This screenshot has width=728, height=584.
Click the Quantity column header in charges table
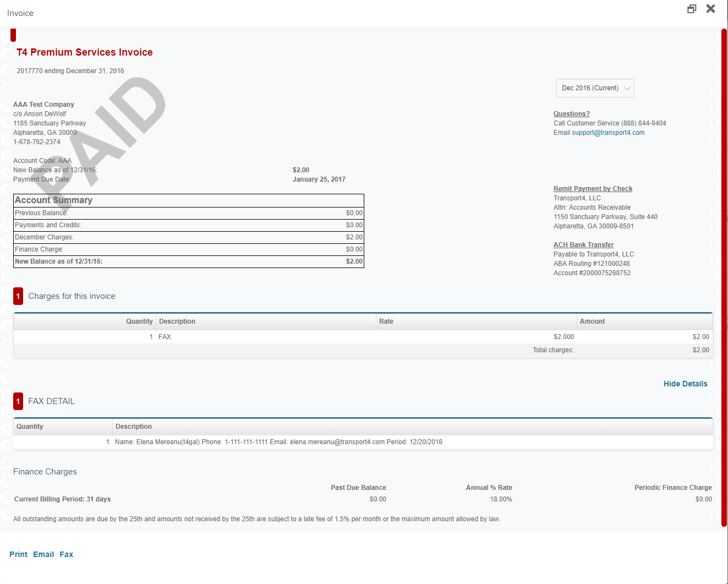tap(139, 321)
